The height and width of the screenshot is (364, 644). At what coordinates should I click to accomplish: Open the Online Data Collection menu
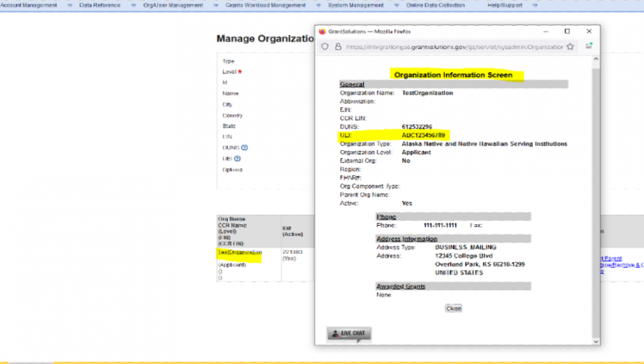pyautogui.click(x=436, y=5)
